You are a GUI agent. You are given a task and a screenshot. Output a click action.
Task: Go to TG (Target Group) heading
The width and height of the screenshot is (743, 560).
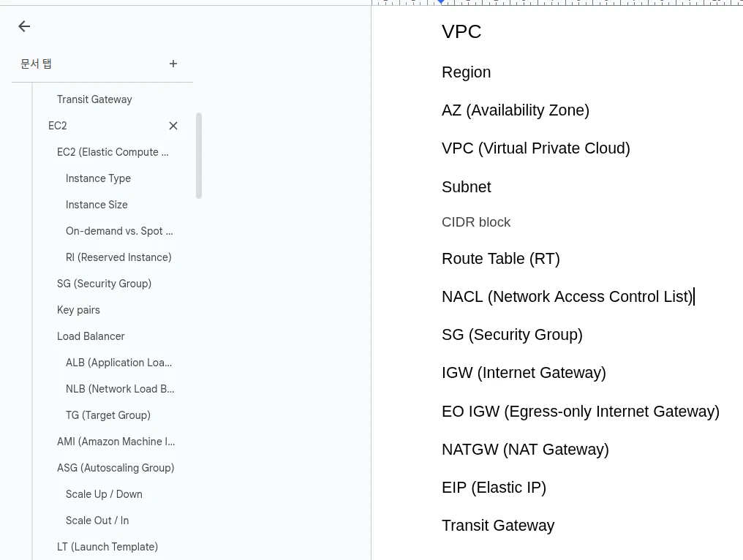pos(108,415)
